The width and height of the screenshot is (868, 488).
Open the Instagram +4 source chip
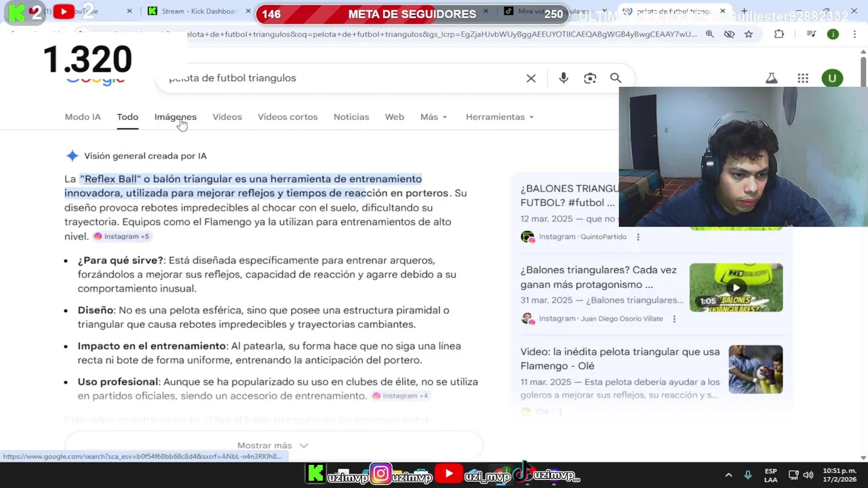400,396
